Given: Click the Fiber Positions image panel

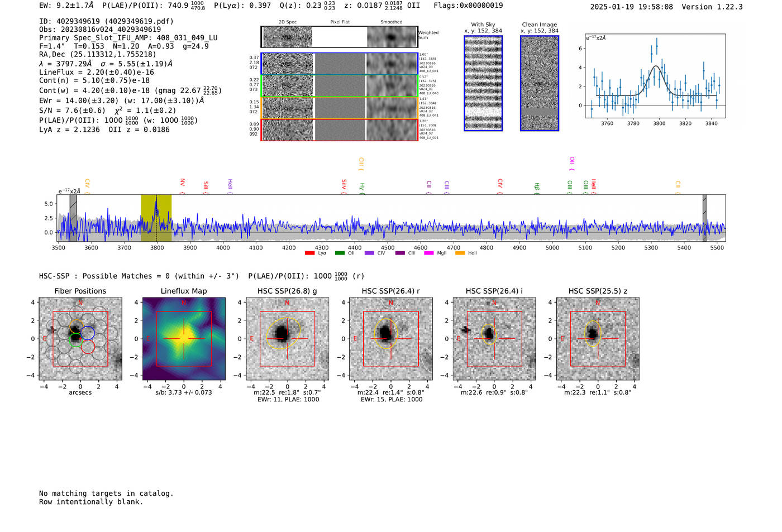Looking at the screenshot, I should 80,339.
